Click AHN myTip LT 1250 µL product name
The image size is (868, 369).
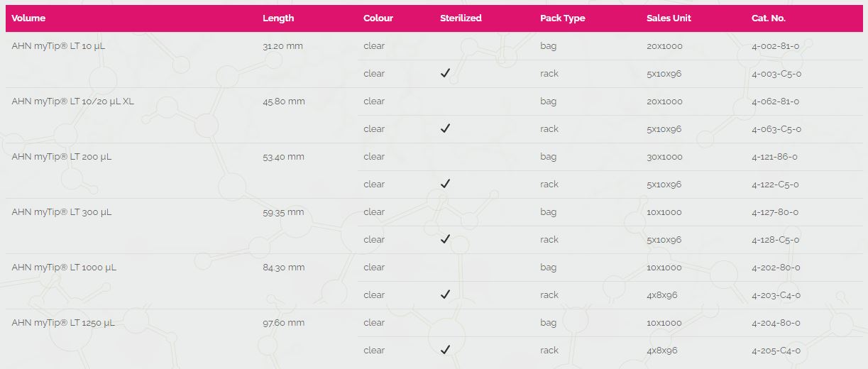coord(63,322)
